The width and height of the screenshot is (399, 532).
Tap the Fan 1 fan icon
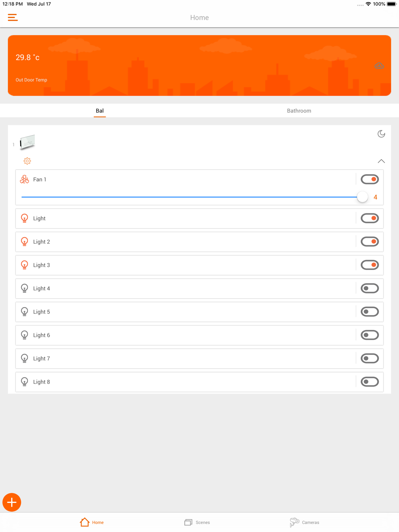24,179
